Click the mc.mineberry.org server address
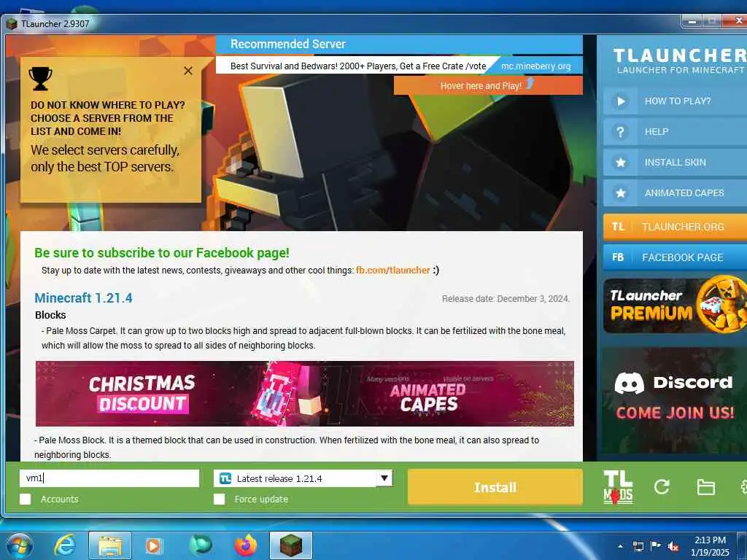The width and height of the screenshot is (747, 560). point(535,66)
